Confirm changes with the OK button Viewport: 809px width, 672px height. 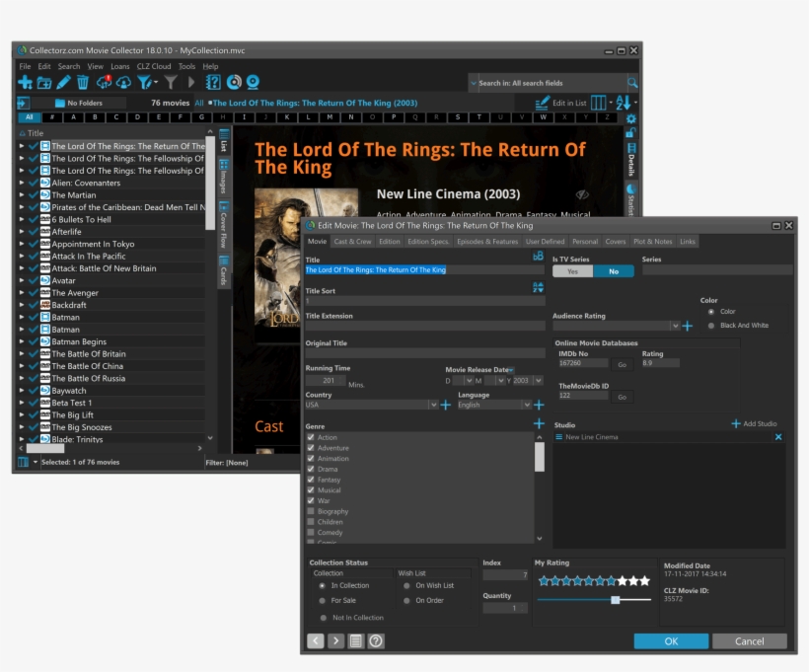click(670, 640)
